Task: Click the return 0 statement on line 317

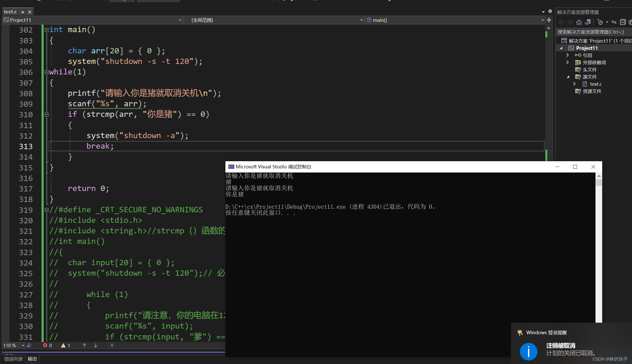Action: coord(88,188)
